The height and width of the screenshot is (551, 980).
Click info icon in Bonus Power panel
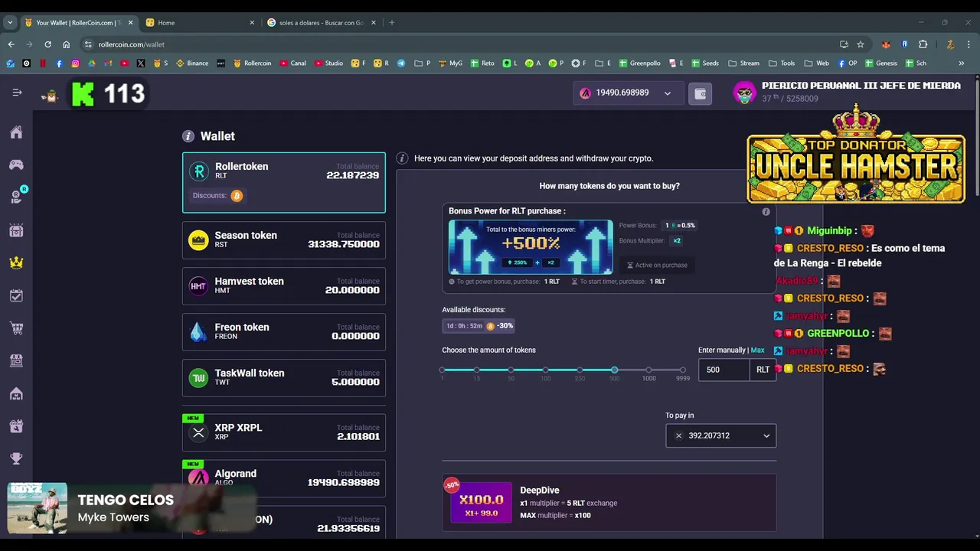click(x=766, y=211)
